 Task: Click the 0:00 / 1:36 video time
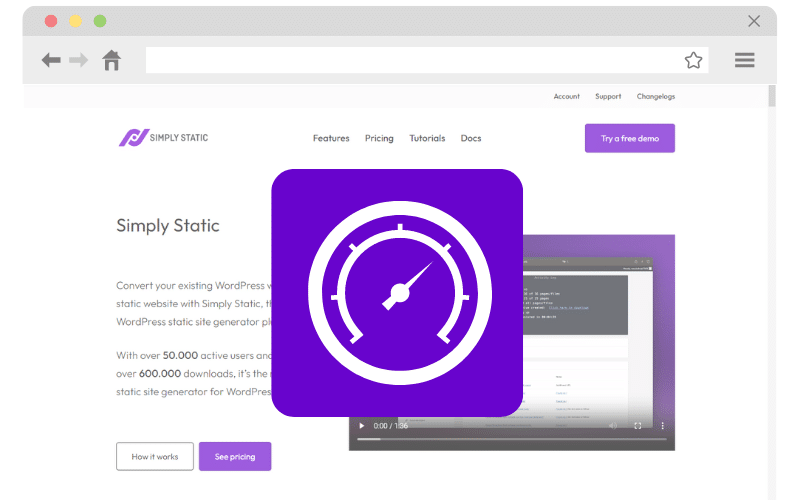(390, 425)
